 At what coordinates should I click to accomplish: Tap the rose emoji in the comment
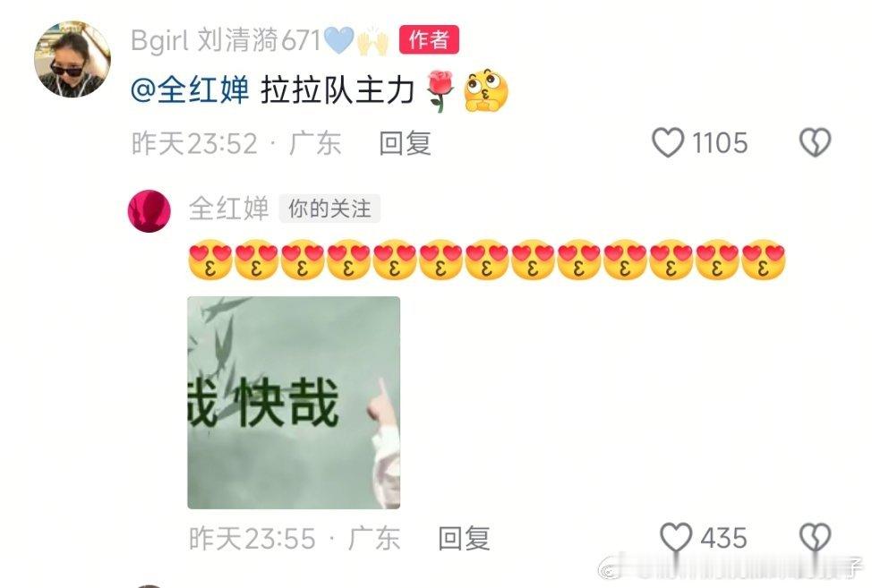440,91
